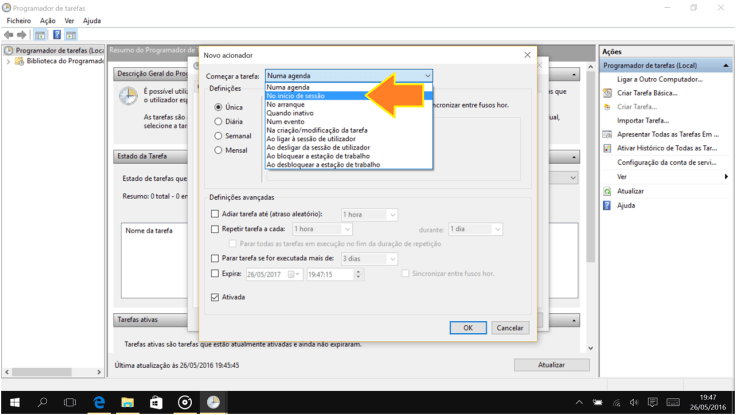Screen dimensions: 736x415
Task: Enable the Repetir tarefa a cada checkbox
Action: (x=215, y=229)
